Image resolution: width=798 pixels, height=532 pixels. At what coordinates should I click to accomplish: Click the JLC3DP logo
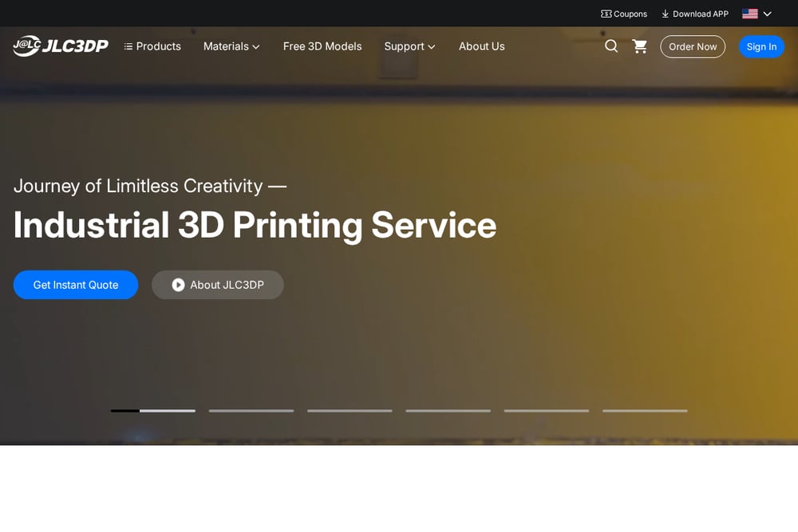61,45
